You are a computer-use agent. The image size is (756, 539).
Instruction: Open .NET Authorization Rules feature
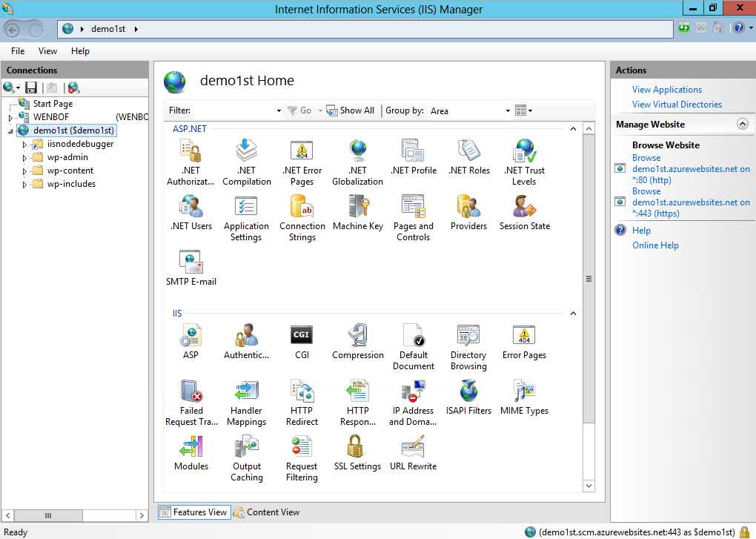tap(190, 162)
